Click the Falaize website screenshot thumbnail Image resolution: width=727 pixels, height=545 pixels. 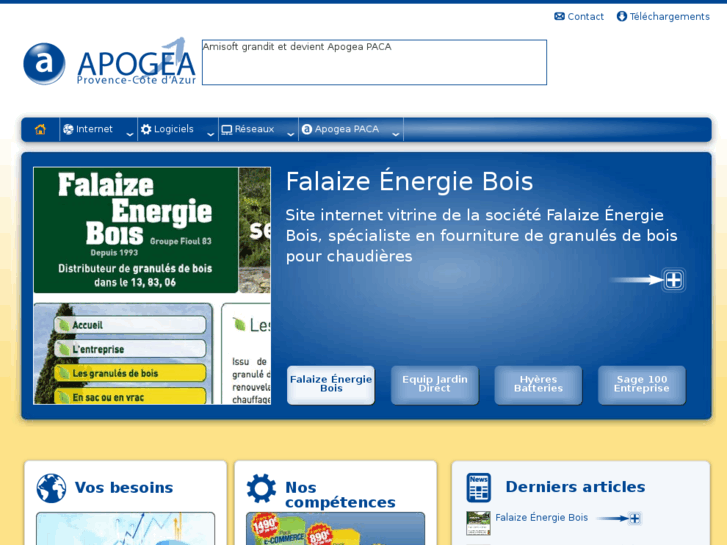tap(152, 286)
